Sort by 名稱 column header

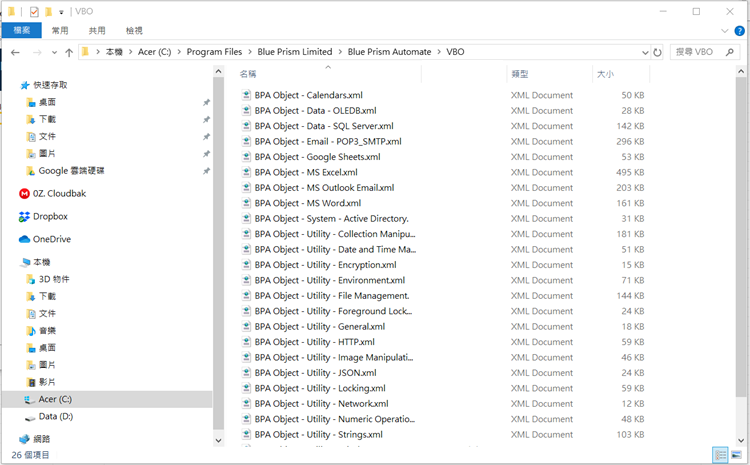click(248, 74)
